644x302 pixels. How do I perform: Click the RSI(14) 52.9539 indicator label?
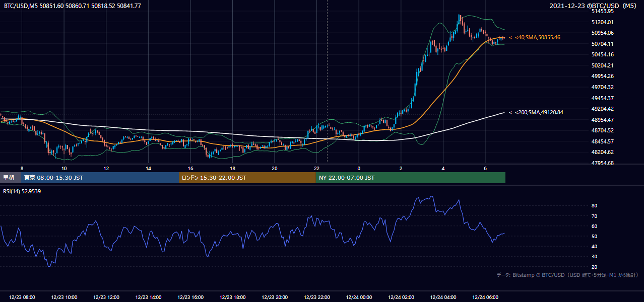point(22,191)
